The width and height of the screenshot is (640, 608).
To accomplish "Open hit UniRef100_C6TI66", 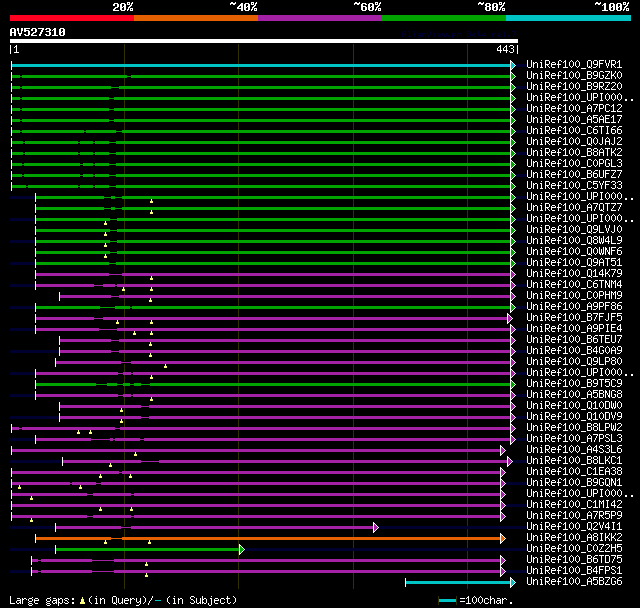I will click(574, 131).
